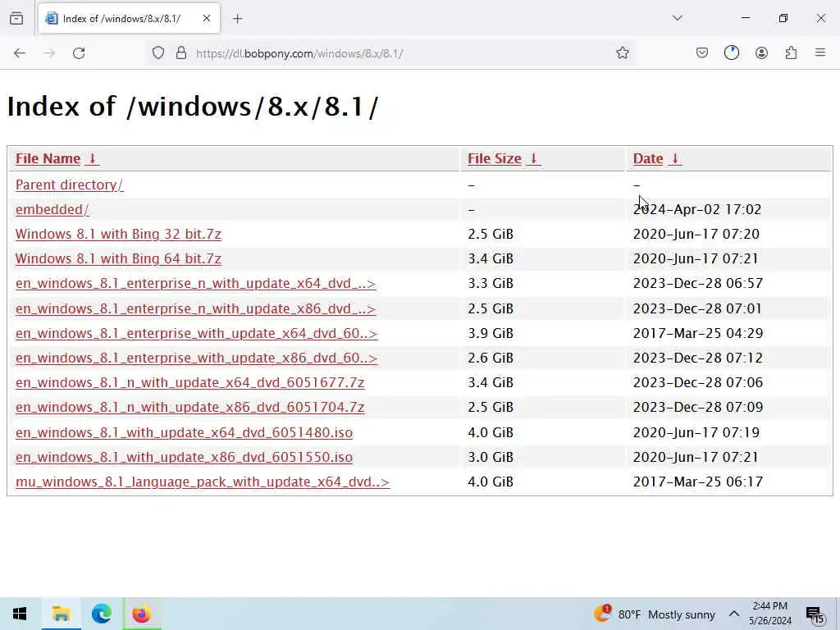Download Windows 8.1 with Bing 64 bit.7z

(x=118, y=258)
